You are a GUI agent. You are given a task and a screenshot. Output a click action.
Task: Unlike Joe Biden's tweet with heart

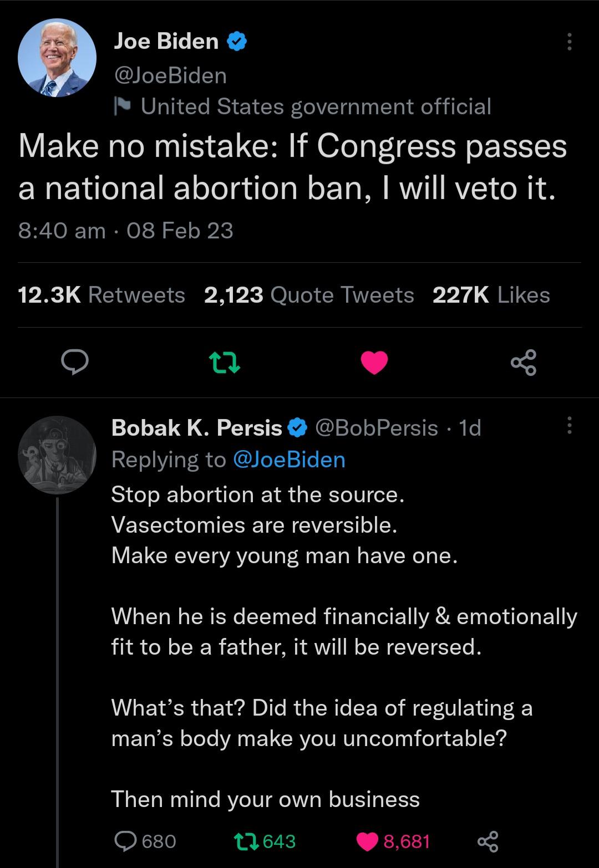[x=374, y=362]
